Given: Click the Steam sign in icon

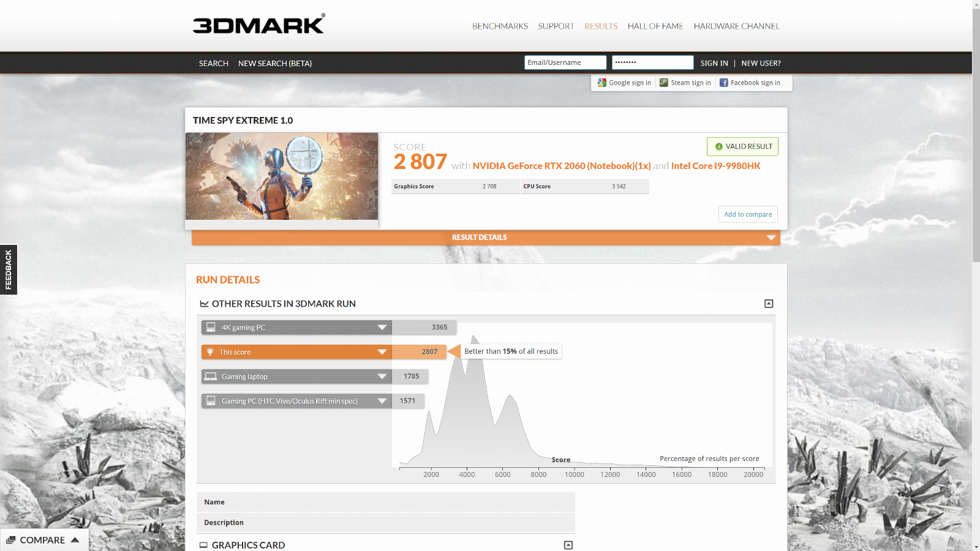Looking at the screenshot, I should (664, 83).
